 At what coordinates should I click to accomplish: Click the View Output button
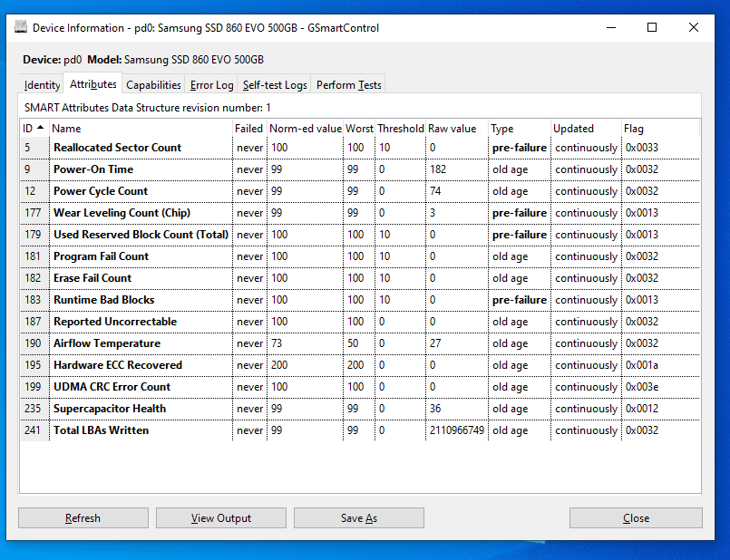click(x=221, y=517)
